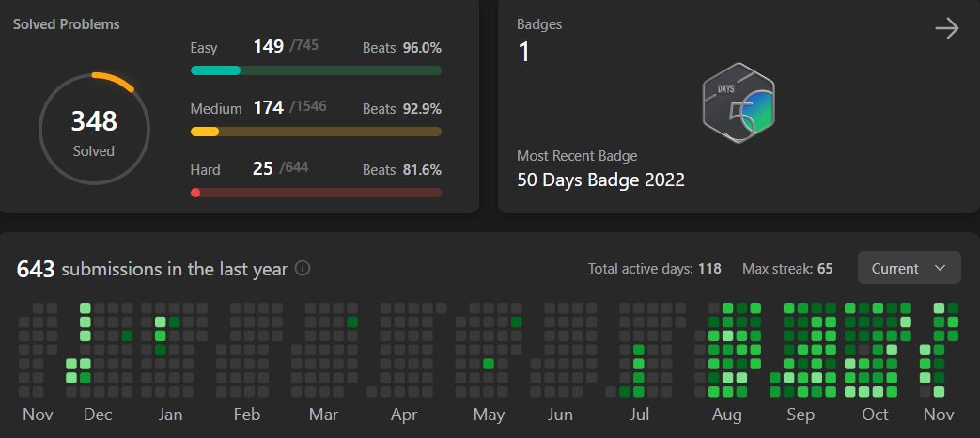The width and height of the screenshot is (980, 438).
Task: Click the Total active days 118 stat
Action: (x=654, y=269)
